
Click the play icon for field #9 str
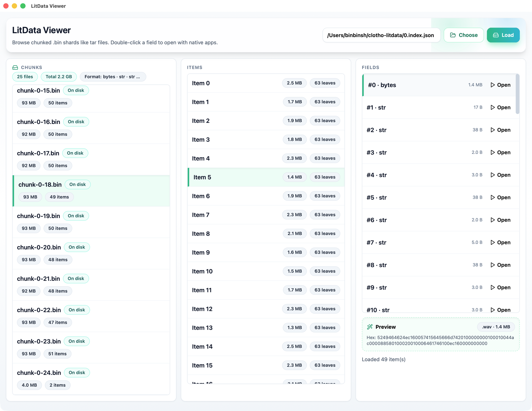click(x=492, y=288)
